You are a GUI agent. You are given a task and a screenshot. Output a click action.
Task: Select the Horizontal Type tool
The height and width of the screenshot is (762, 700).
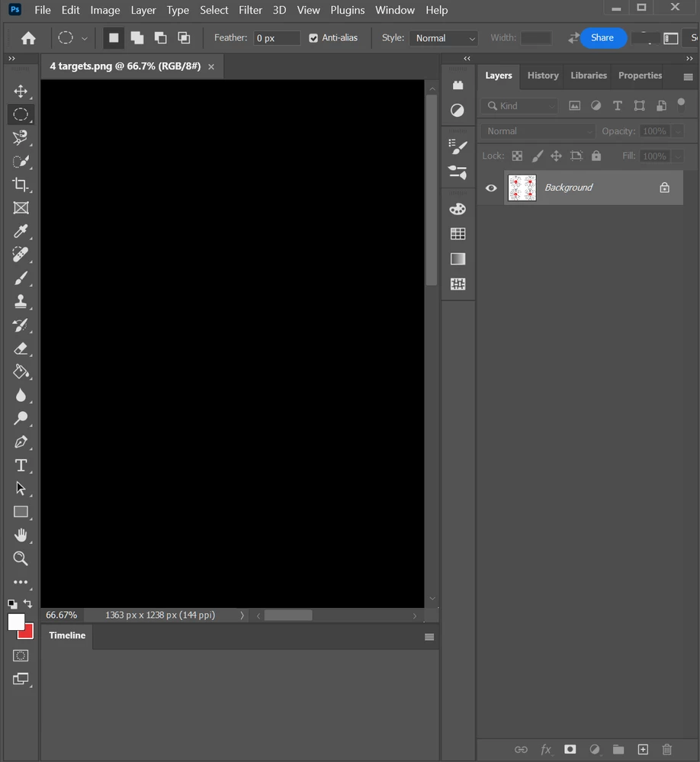(x=21, y=465)
